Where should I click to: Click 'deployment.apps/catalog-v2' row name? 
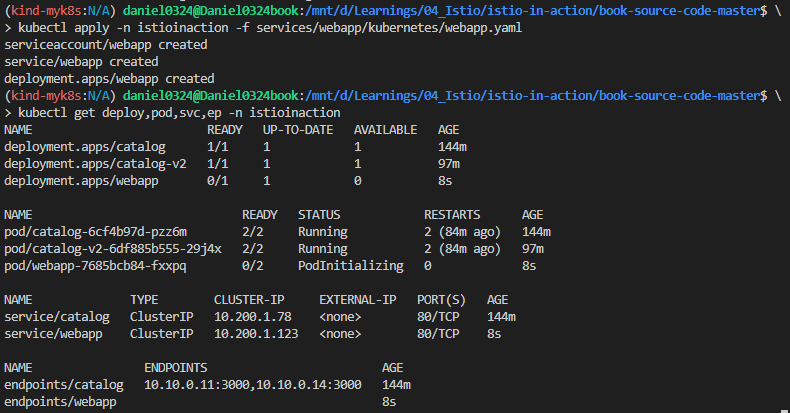pyautogui.click(x=95, y=164)
